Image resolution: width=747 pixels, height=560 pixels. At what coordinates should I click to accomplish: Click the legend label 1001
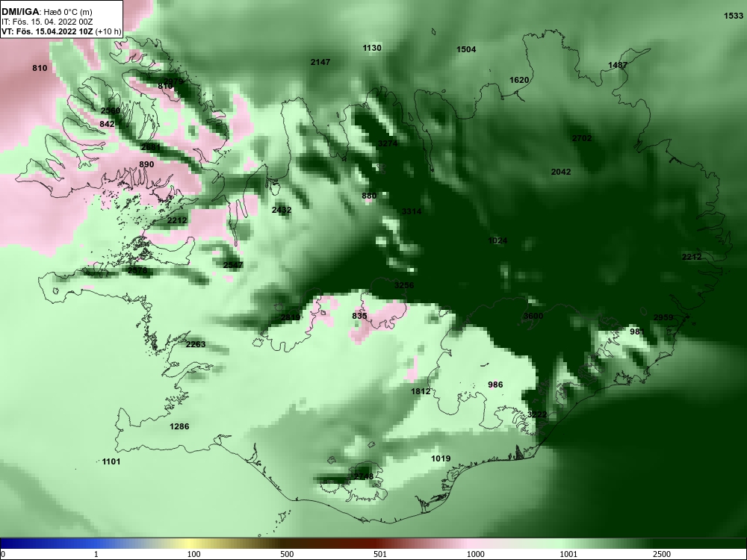(x=568, y=554)
